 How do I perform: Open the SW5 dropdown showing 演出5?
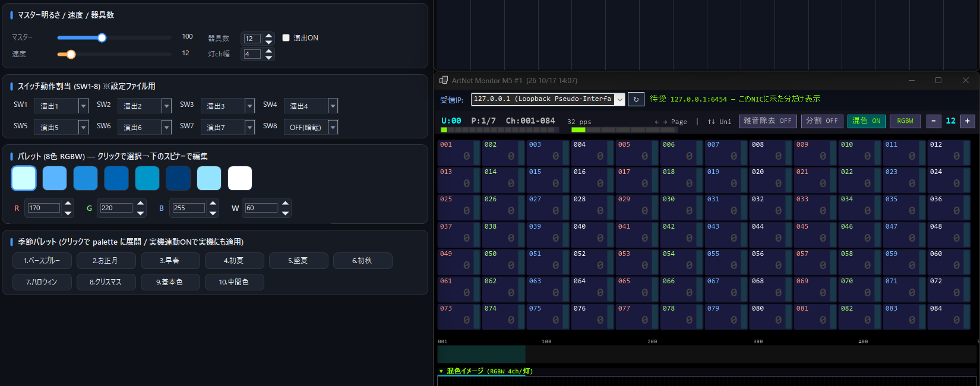[x=61, y=127]
